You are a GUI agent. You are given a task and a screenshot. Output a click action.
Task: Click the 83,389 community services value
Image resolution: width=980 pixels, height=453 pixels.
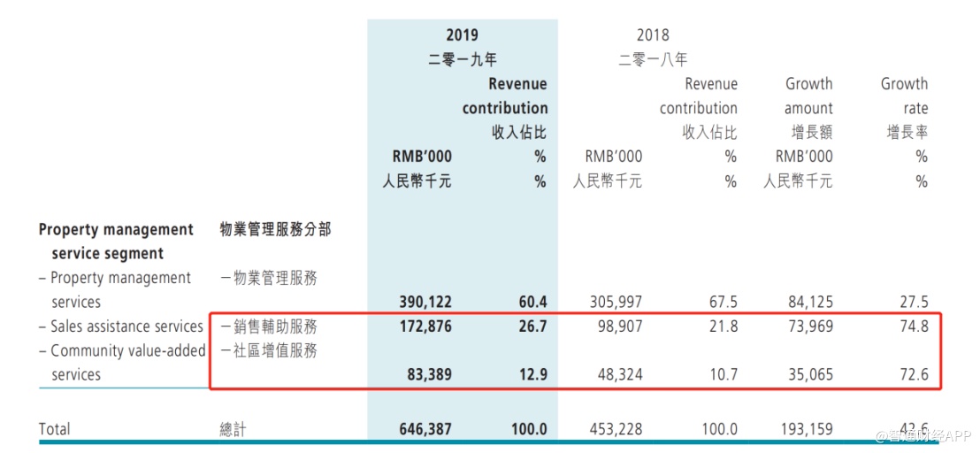click(423, 374)
